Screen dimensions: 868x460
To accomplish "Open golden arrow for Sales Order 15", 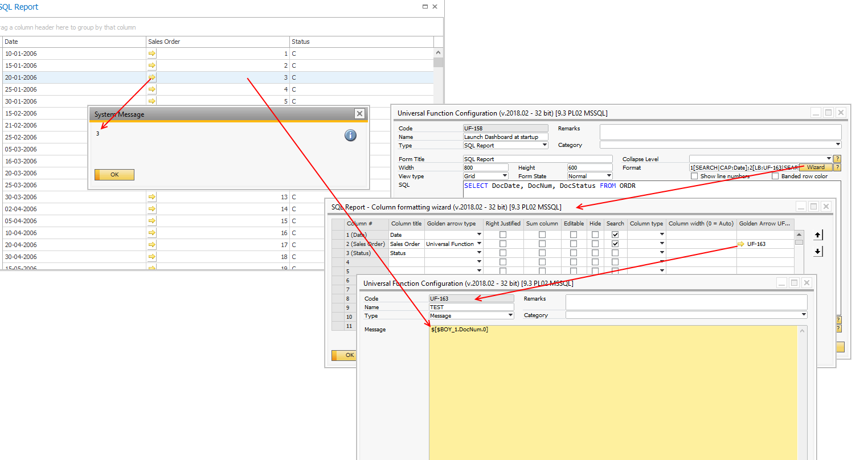I will (x=152, y=221).
